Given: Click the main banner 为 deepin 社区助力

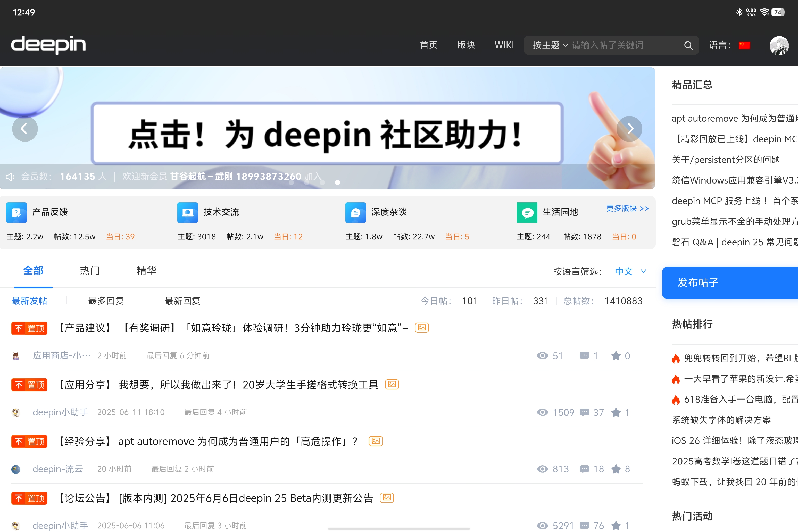Looking at the screenshot, I should pyautogui.click(x=327, y=128).
